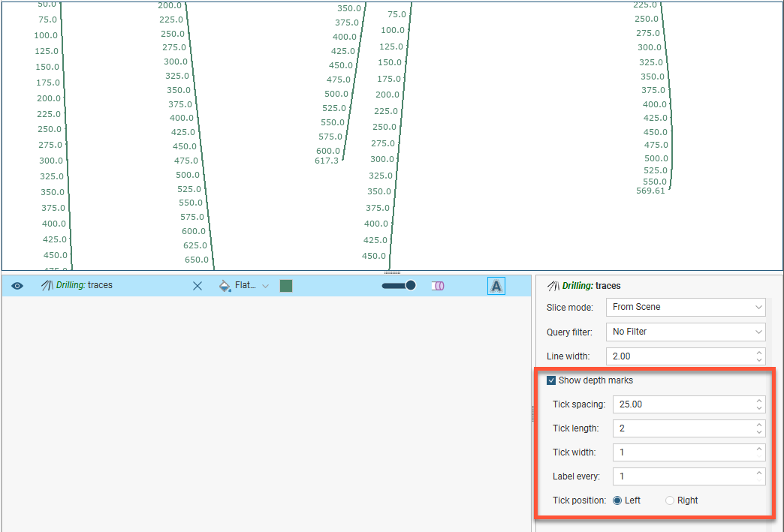Increase Tick spacing with the up arrow
Screen dimensions: 784x532
[x=760, y=401]
